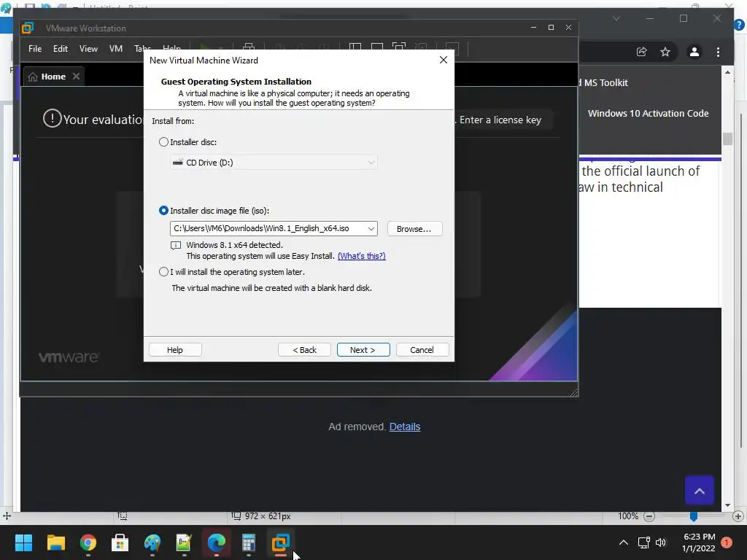Click the evaluation warning exclamation icon
Screen dimensions: 747x560
point(53,118)
